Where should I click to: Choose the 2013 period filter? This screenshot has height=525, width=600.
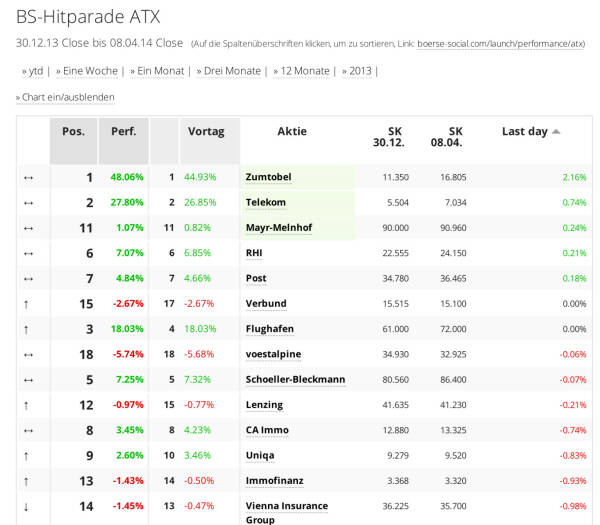click(x=363, y=71)
